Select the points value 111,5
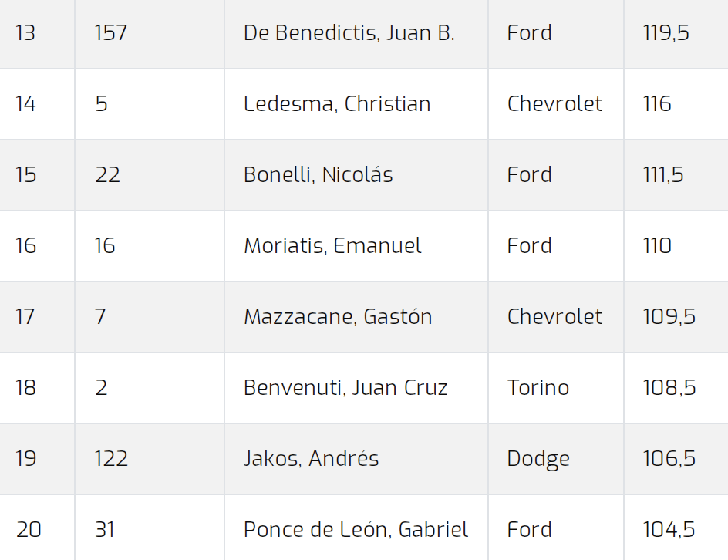The height and width of the screenshot is (560, 728). tap(663, 174)
